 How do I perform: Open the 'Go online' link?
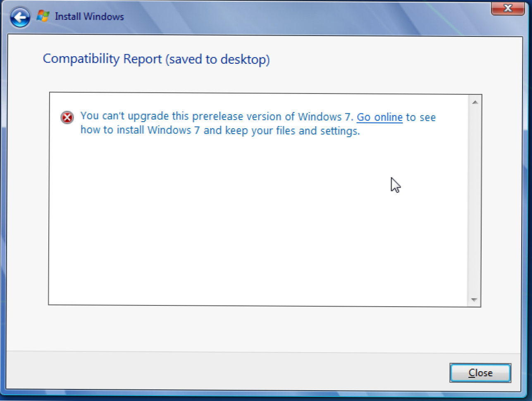(379, 118)
